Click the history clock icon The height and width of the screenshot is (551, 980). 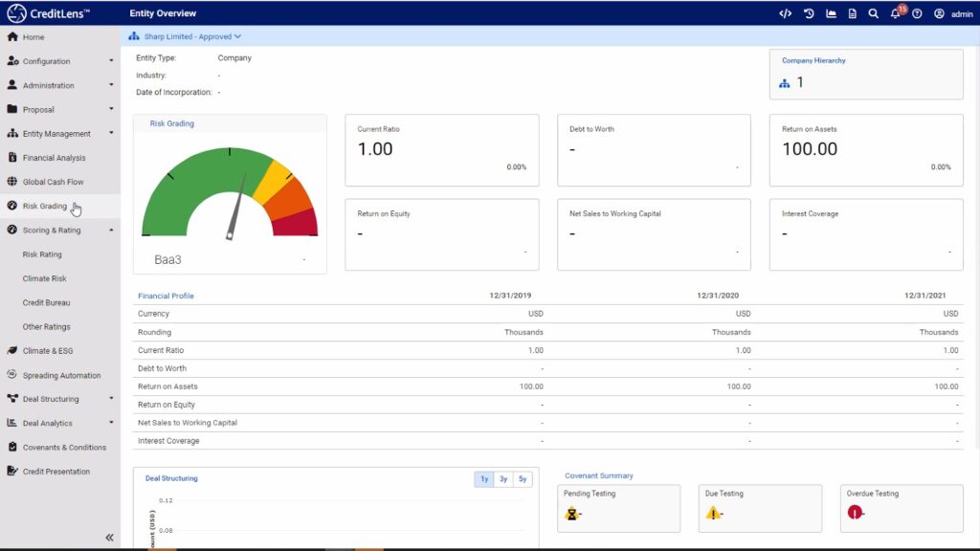click(809, 13)
